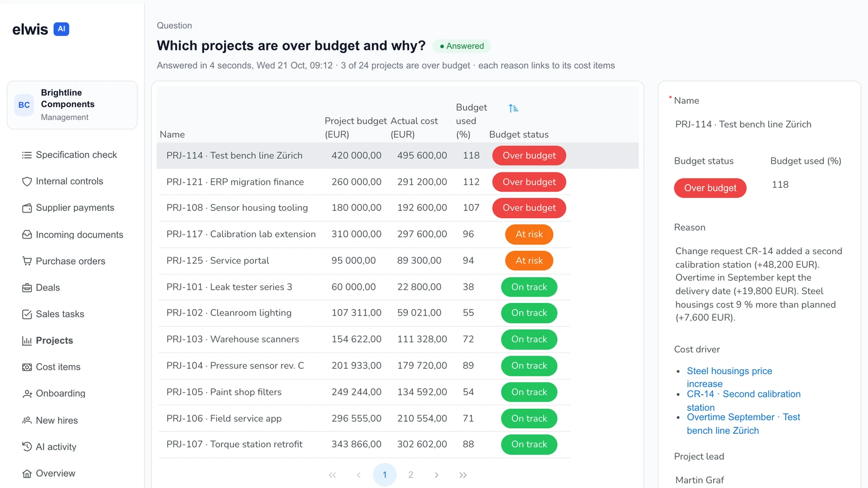This screenshot has width=868, height=488.
Task: Click the Cost items banknote icon
Action: pos(27,367)
